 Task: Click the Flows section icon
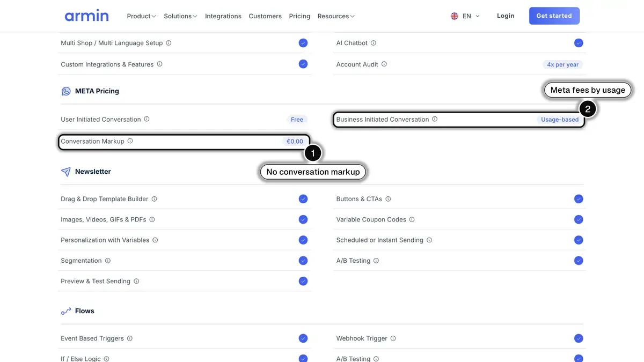click(66, 311)
